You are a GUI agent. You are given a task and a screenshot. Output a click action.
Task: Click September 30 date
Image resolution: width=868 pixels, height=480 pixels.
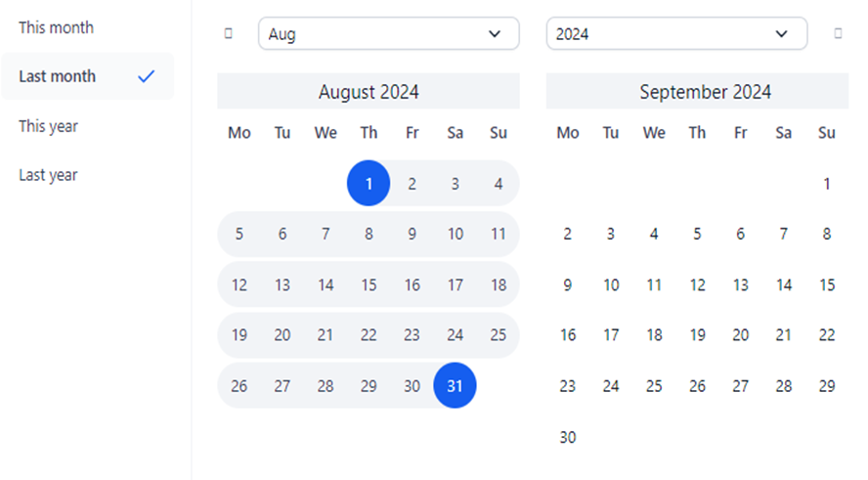(568, 437)
